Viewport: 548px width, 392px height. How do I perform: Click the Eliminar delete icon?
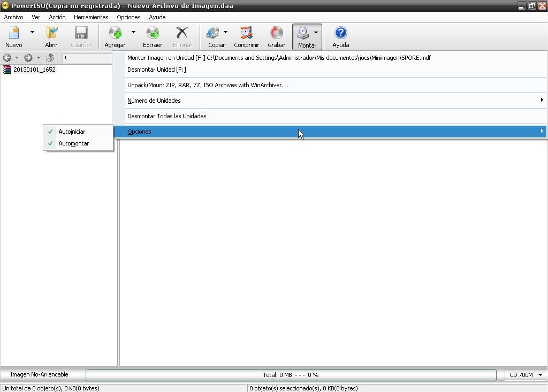(x=182, y=33)
